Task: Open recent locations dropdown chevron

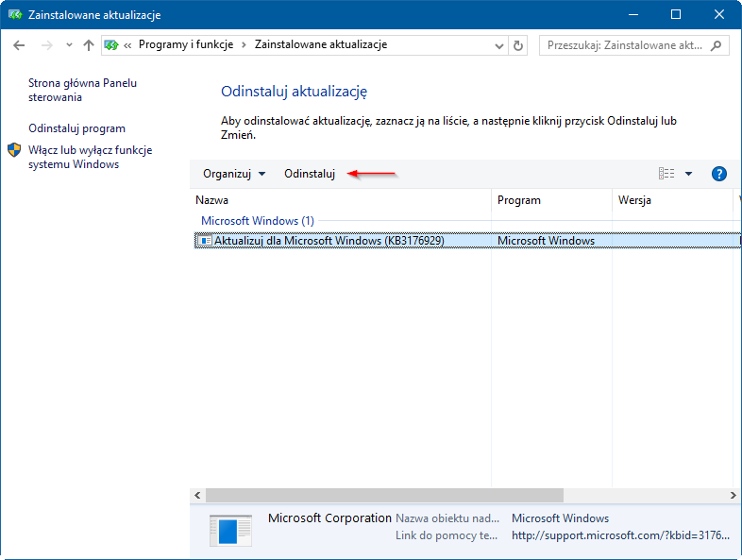Action: point(69,45)
